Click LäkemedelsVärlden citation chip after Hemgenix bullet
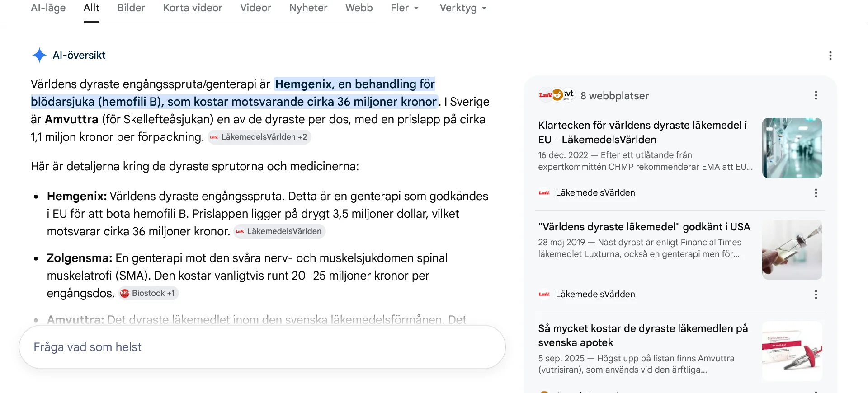The width and height of the screenshot is (868, 393). (279, 231)
